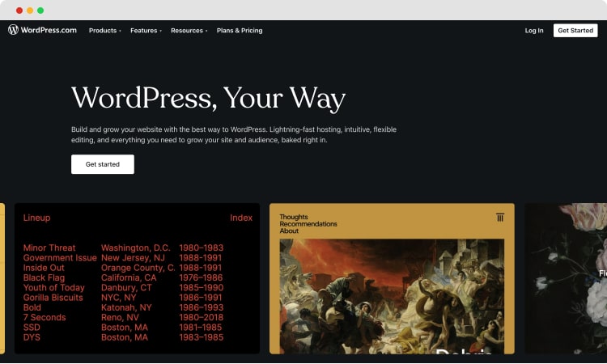
Task: Click the 'WordPress, Your Way' headline
Action: pyautogui.click(x=208, y=98)
